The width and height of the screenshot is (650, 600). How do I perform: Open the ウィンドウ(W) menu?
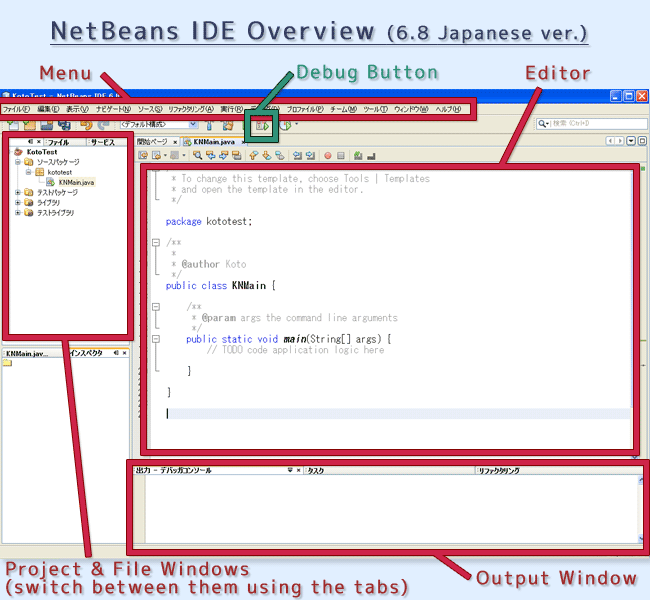pyautogui.click(x=411, y=109)
